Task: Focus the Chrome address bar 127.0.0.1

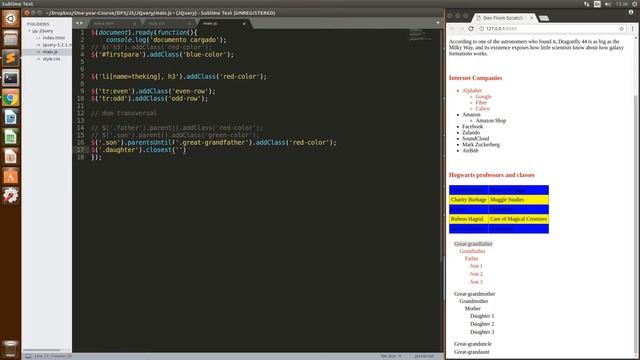Action: (549, 29)
